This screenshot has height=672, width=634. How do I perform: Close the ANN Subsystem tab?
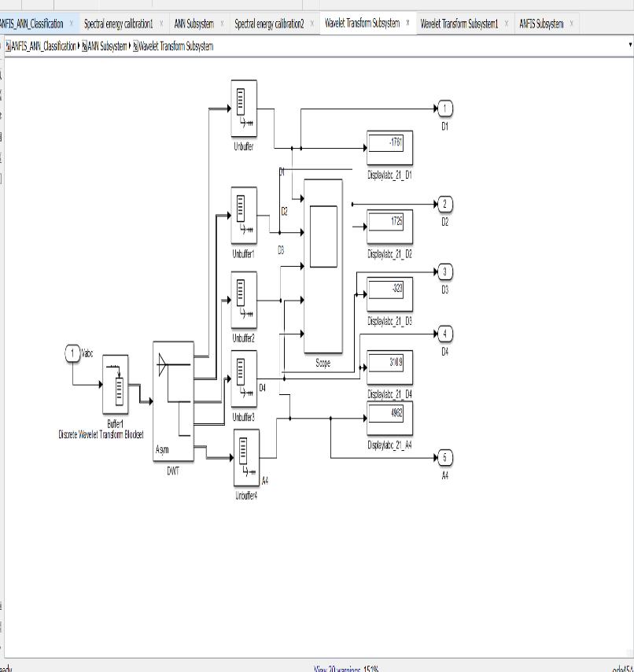pos(222,24)
